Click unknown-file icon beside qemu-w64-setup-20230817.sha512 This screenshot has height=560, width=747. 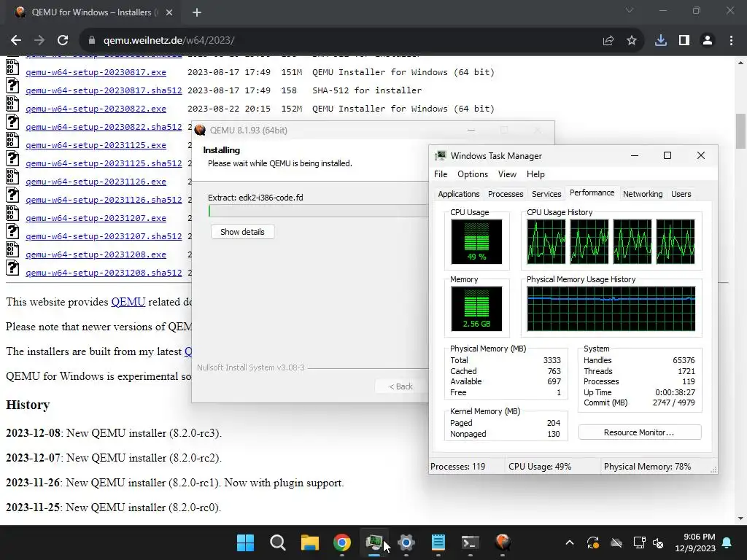coord(12,86)
